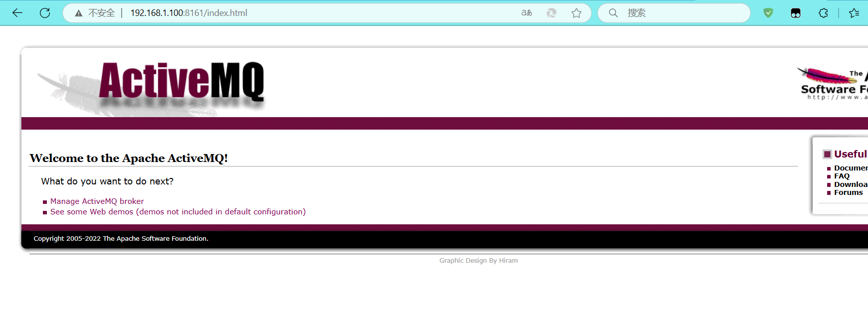Open the Downloads link in sidebar
Screen dimensions: 868x333
point(851,184)
